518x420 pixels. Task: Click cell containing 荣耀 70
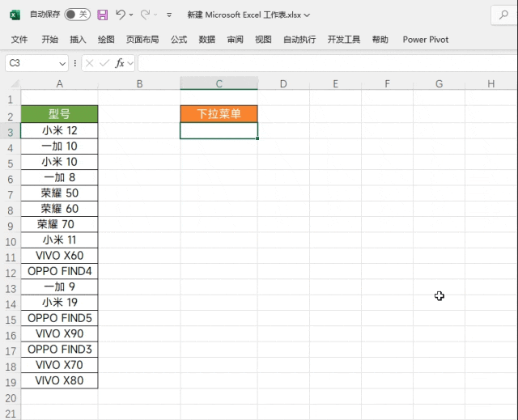[59, 224]
